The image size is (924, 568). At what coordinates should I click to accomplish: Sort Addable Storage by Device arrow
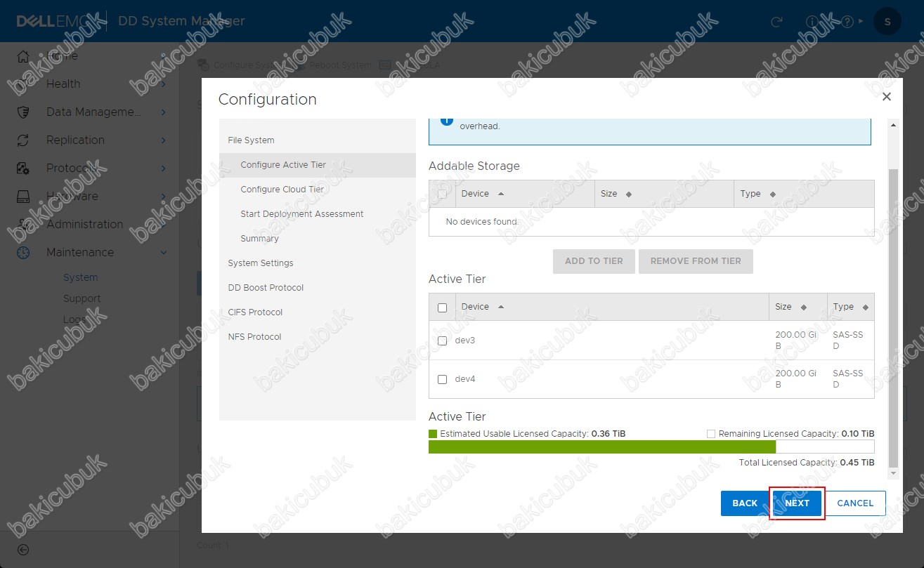(501, 194)
